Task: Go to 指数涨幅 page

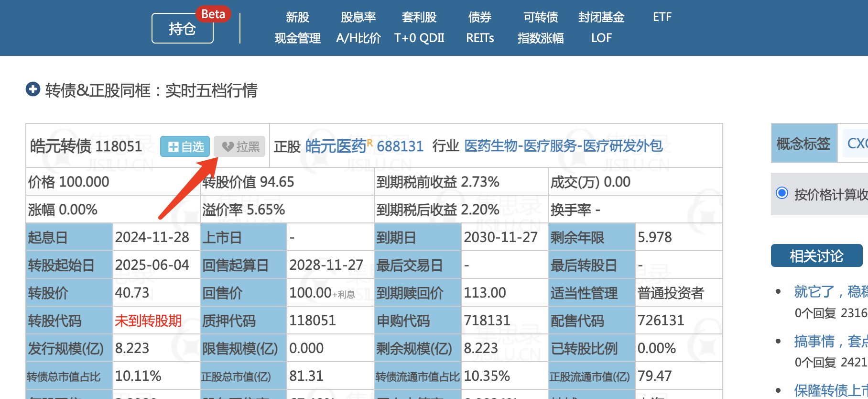Action: click(541, 38)
